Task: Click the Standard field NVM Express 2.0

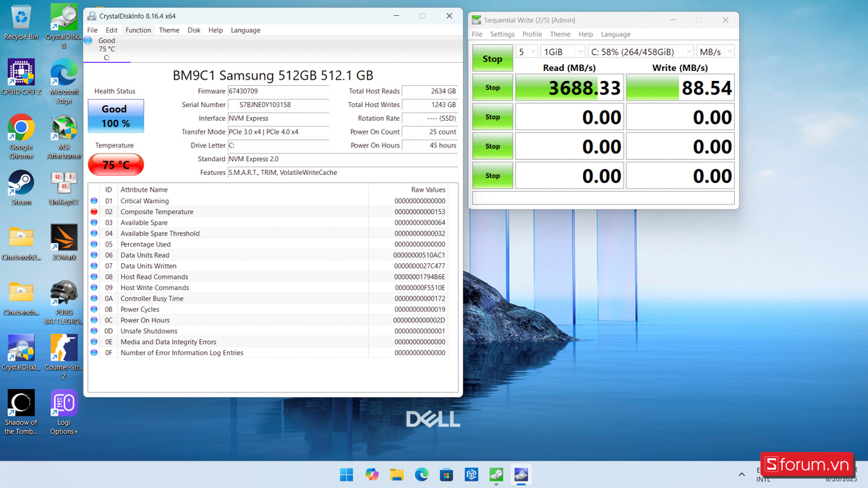Action: coord(343,159)
